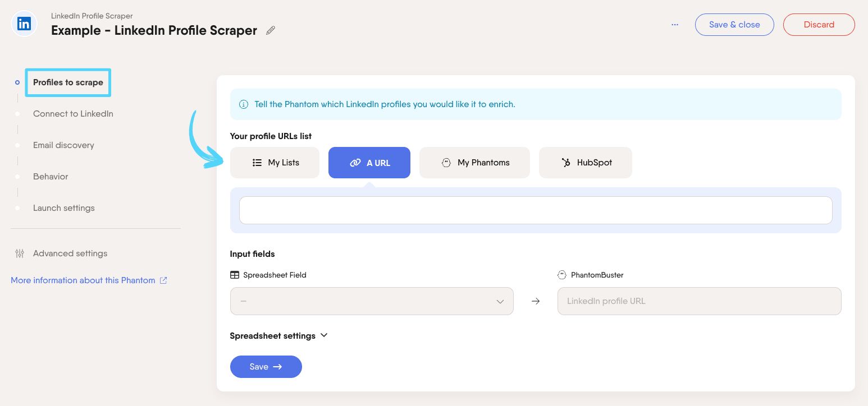Click the external link icon beside More information
The image size is (868, 406).
click(x=163, y=280)
